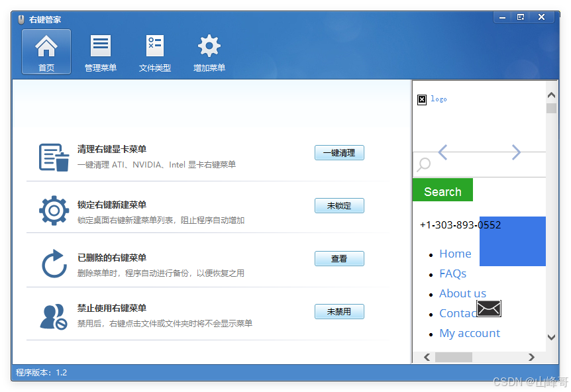Click the 一键清理 button
Screen dimensions: 571x392
[339, 153]
